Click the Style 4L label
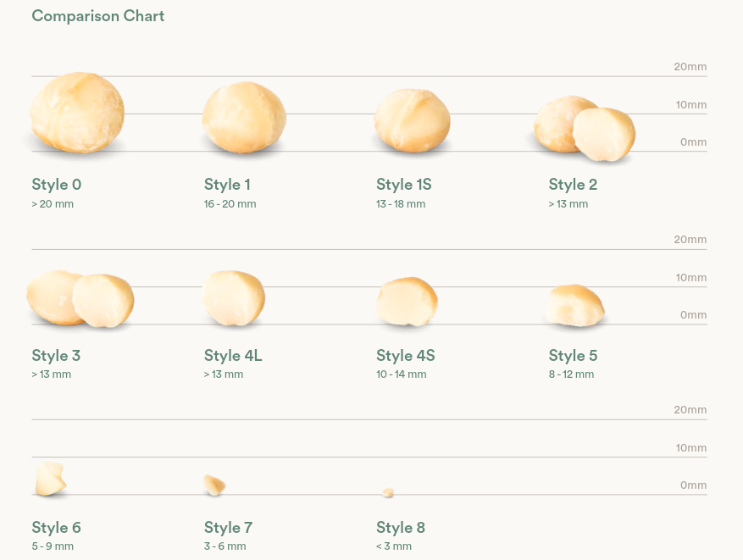Screen dimensions: 743x560 (233, 355)
